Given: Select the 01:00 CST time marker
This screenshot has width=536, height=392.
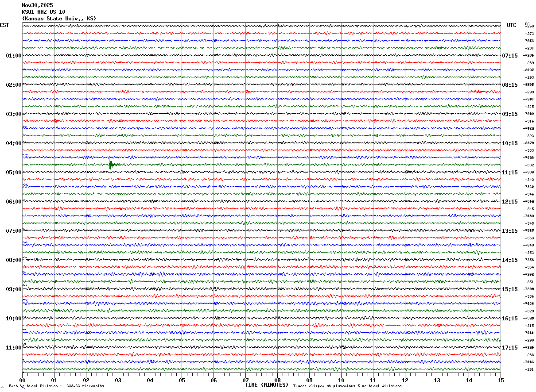Looking at the screenshot, I should [14, 56].
